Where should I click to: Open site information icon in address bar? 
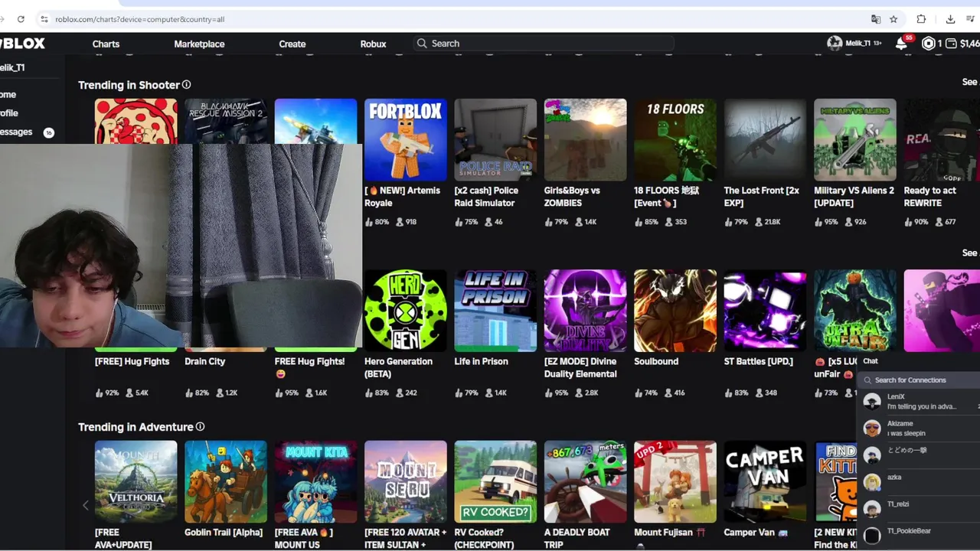(44, 19)
